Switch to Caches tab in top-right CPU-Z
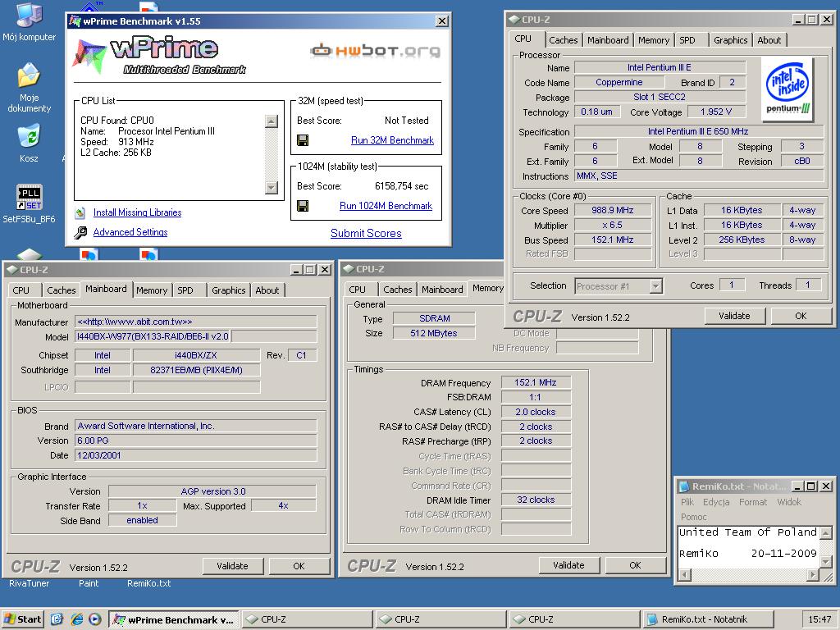 (563, 40)
